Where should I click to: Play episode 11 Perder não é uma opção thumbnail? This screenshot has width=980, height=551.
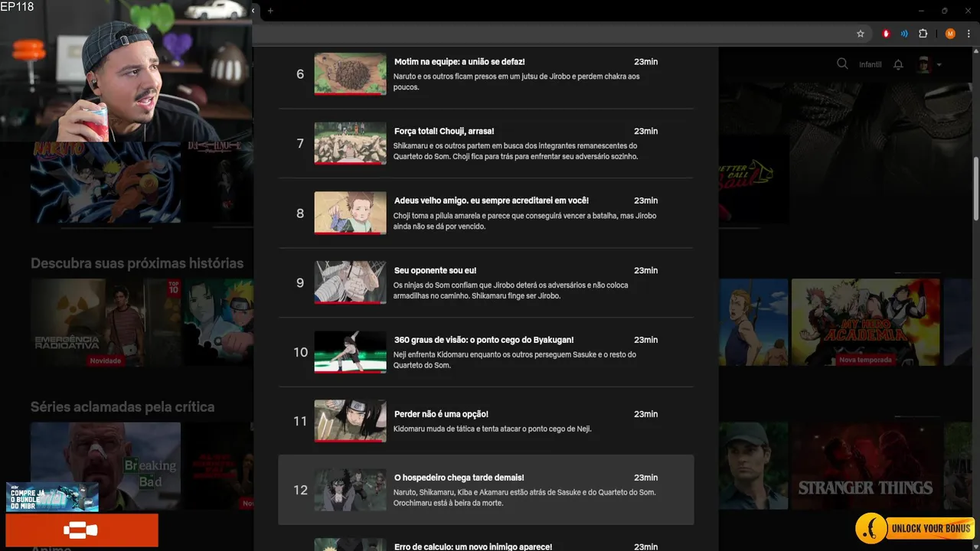click(x=350, y=421)
